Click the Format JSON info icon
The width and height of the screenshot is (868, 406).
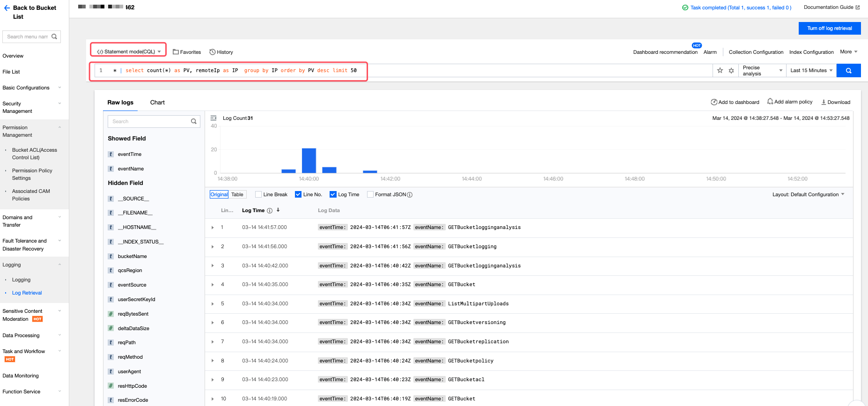(410, 195)
